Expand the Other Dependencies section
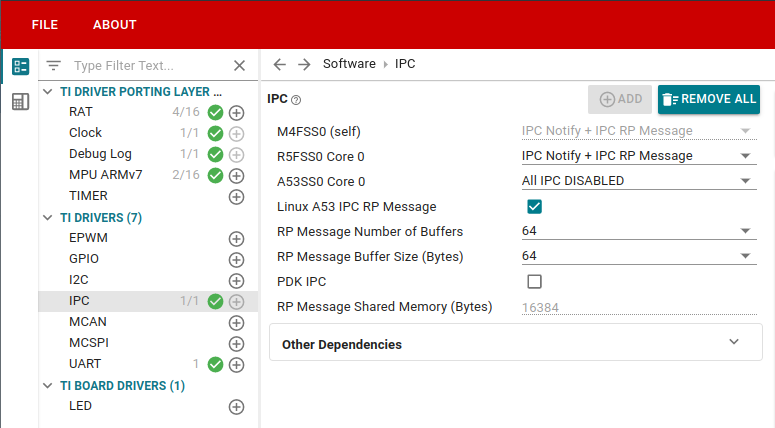 [x=516, y=342]
